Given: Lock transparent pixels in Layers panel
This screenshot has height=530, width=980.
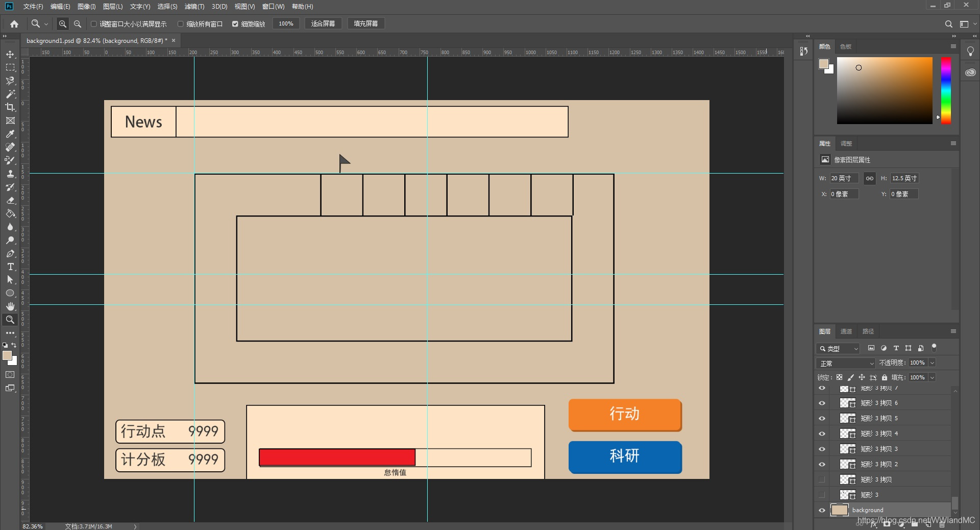Looking at the screenshot, I should coord(839,377).
